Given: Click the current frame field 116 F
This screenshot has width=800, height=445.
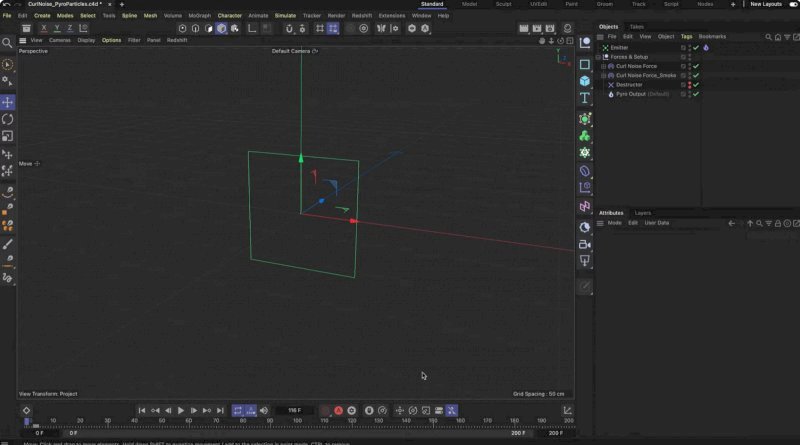Looking at the screenshot, I should (x=294, y=411).
